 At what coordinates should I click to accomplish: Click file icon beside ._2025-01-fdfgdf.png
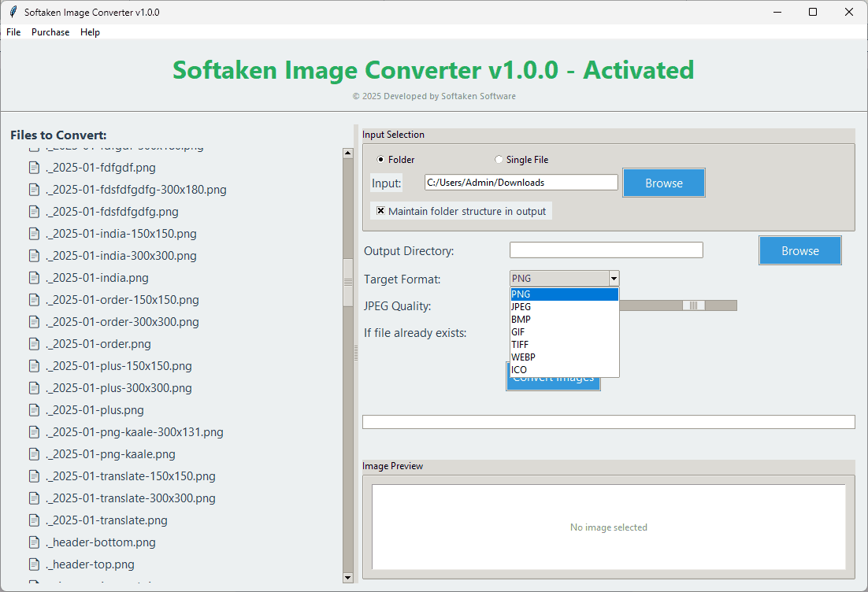point(35,168)
